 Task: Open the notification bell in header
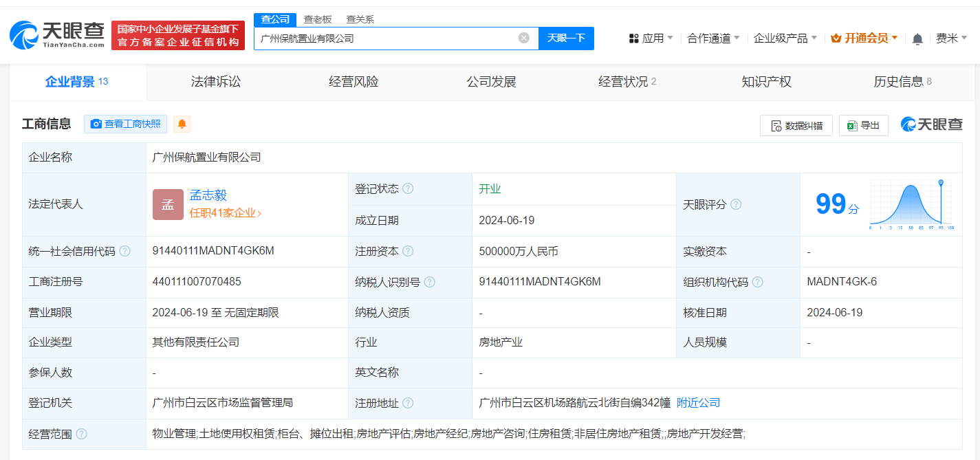point(917,39)
